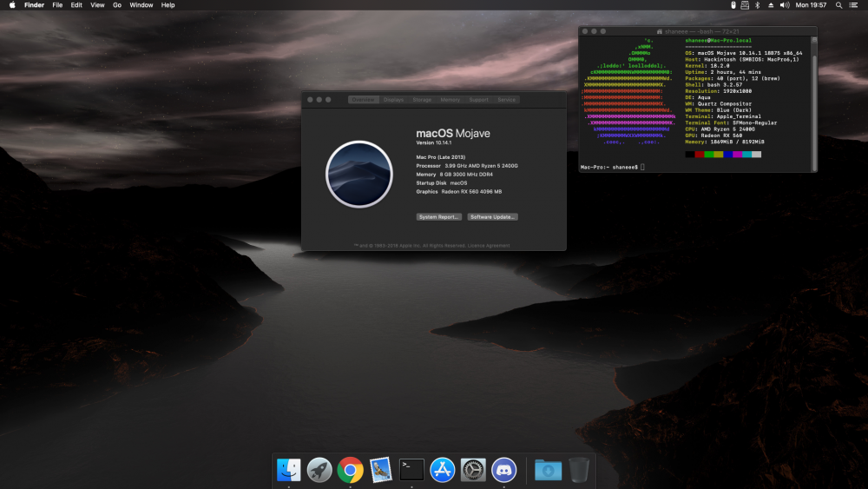Open Terminal from the Dock
Viewport: 868px width, 489px height.
411,470
